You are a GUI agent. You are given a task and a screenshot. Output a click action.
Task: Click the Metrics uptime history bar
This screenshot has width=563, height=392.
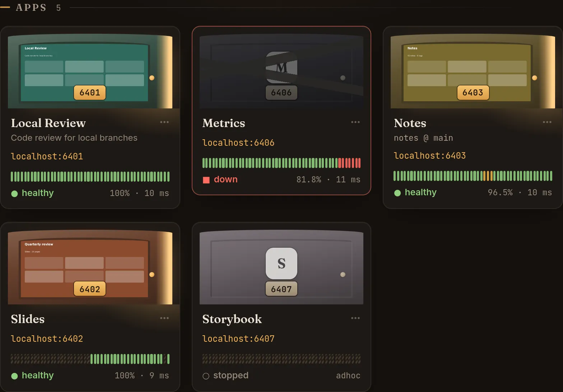pos(281,163)
